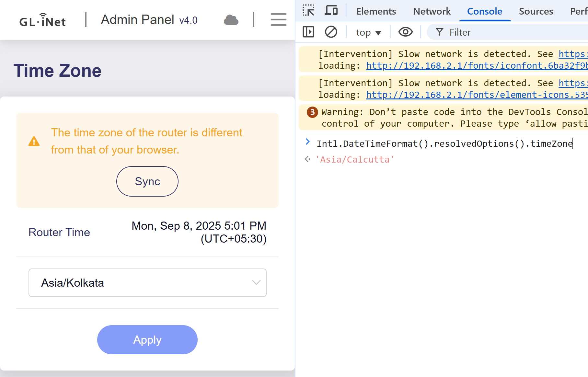
Task: Click the Apply button
Action: pyautogui.click(x=147, y=340)
